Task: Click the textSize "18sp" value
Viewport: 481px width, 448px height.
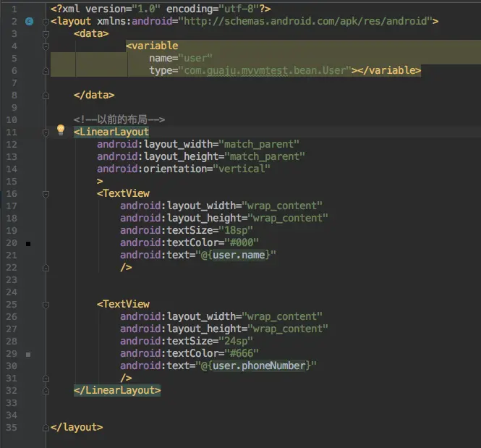Action: coord(236,230)
